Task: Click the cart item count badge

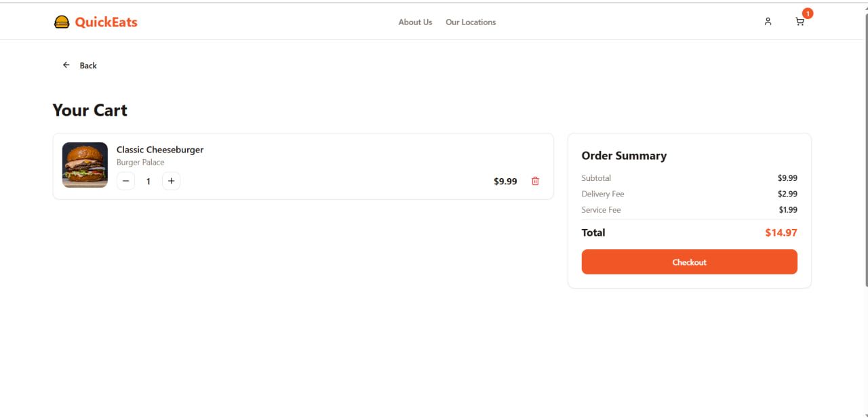Action: tap(808, 14)
